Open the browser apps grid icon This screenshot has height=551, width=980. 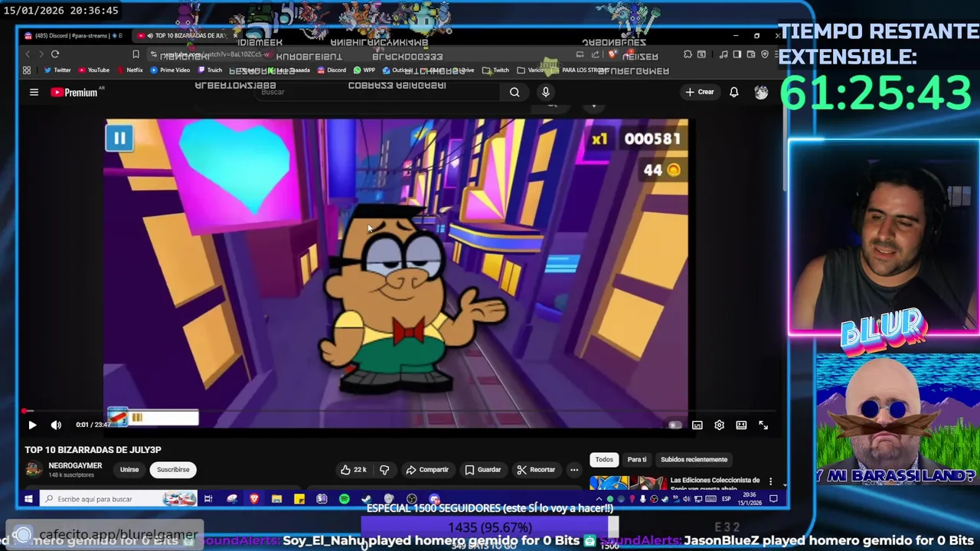click(x=27, y=70)
